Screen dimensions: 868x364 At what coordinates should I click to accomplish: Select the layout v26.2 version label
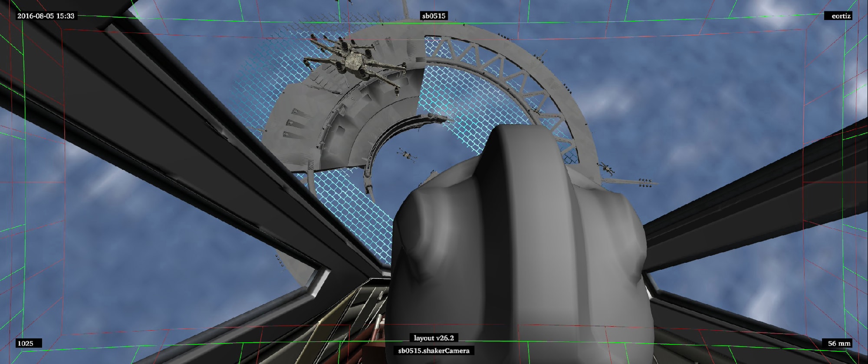click(x=434, y=338)
